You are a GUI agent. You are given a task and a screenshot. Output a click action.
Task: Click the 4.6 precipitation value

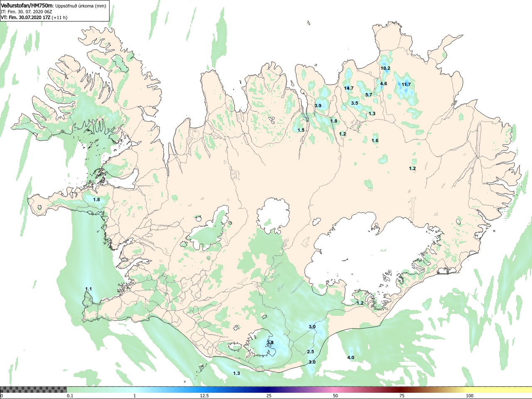384,84
